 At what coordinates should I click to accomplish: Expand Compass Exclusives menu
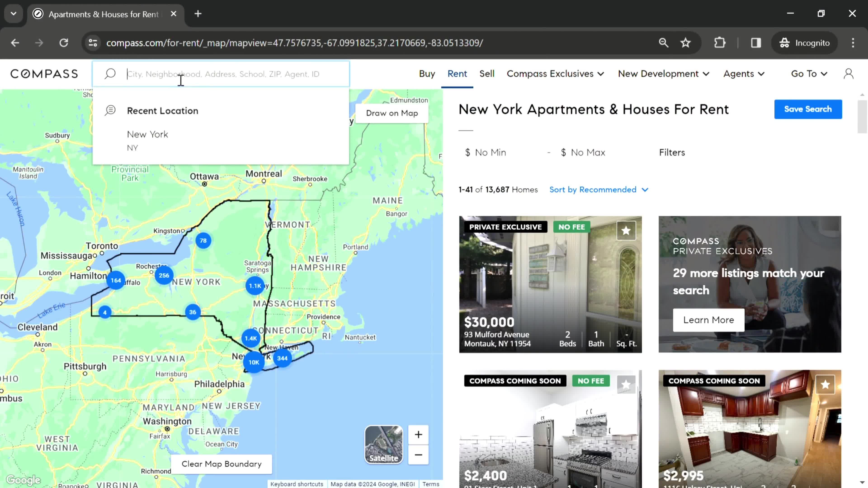point(555,74)
